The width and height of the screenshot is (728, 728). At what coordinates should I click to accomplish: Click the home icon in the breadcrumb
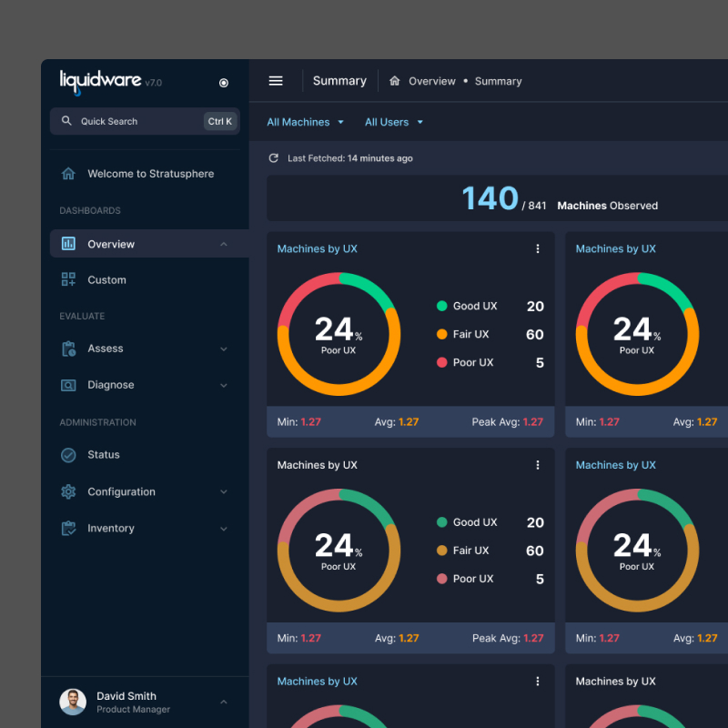click(x=394, y=80)
